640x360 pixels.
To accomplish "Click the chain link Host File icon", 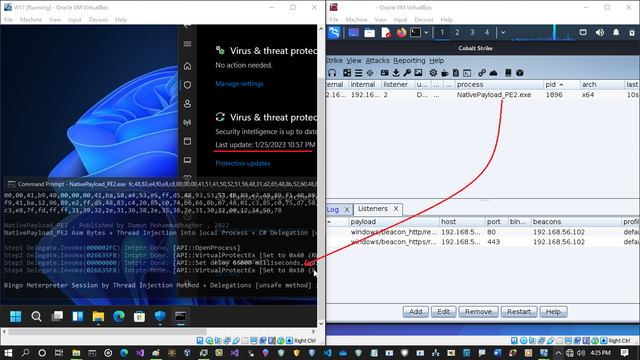I will [x=482, y=73].
